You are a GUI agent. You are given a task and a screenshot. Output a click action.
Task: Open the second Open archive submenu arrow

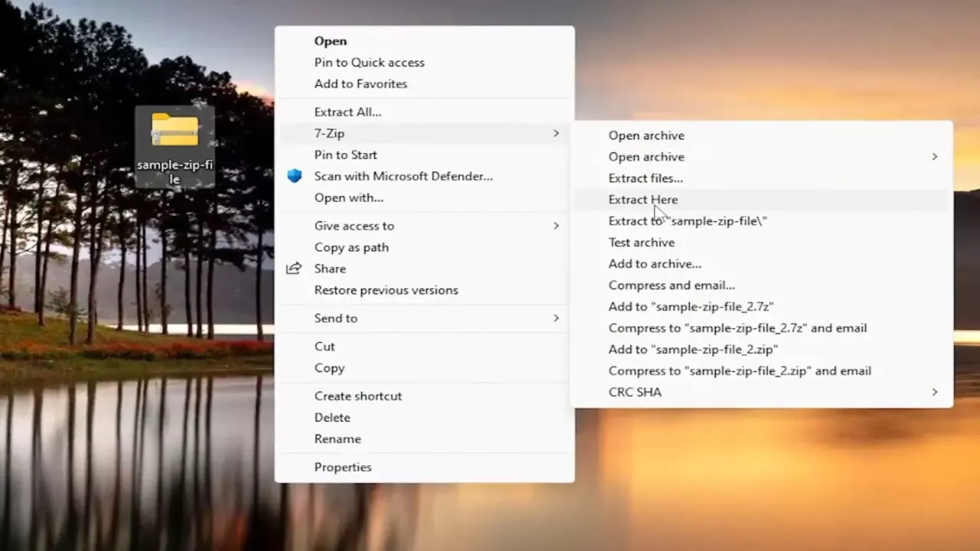[934, 157]
